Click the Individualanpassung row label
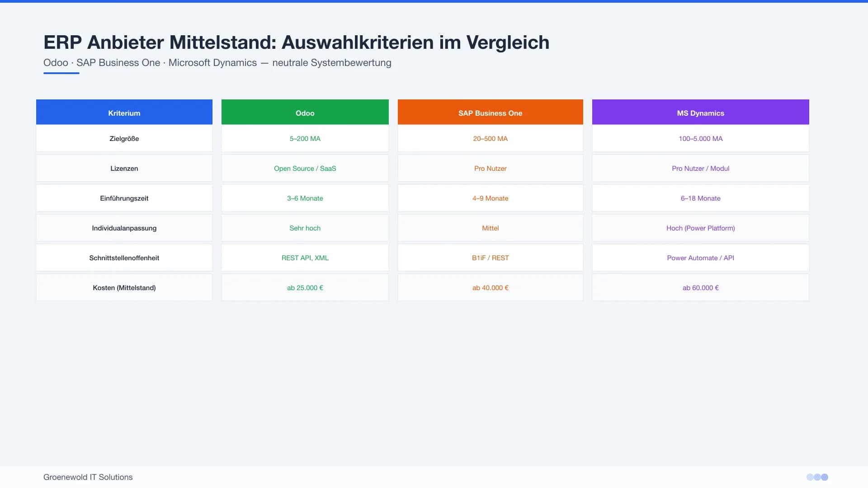The height and width of the screenshot is (488, 868). coord(124,228)
